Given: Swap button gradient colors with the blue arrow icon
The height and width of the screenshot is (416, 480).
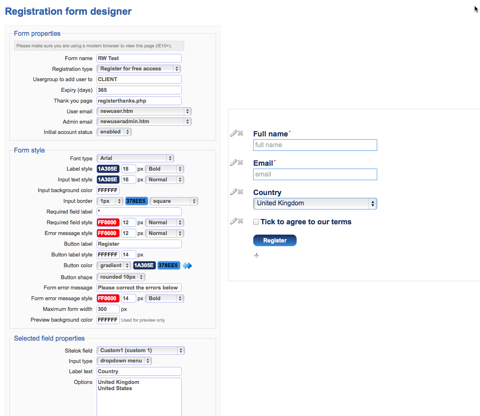Looking at the screenshot, I should coord(187,266).
